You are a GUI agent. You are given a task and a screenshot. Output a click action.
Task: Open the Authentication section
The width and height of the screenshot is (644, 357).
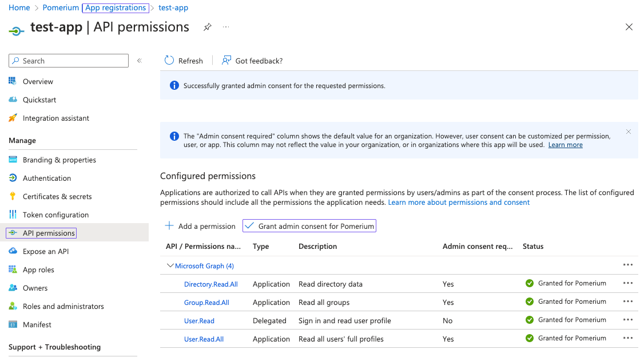(46, 178)
